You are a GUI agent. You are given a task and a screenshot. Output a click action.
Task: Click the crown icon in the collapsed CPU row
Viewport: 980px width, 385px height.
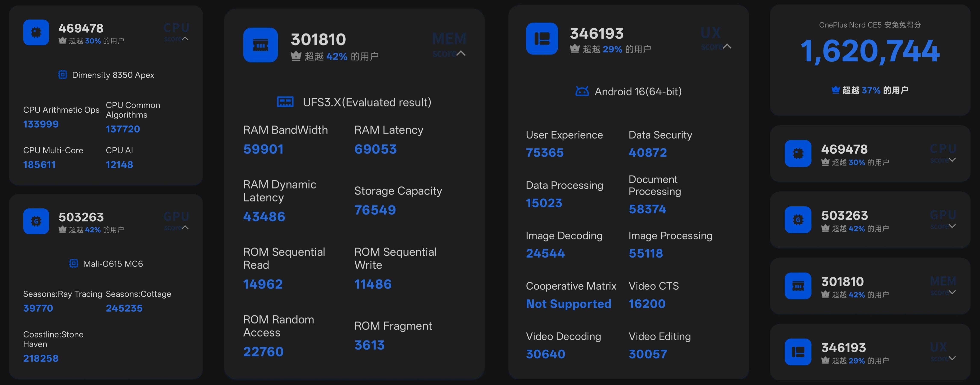coord(825,162)
